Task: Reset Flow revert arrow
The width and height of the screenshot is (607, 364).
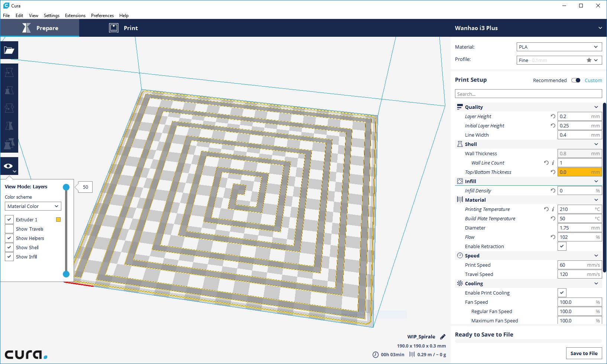Action: pos(553,237)
